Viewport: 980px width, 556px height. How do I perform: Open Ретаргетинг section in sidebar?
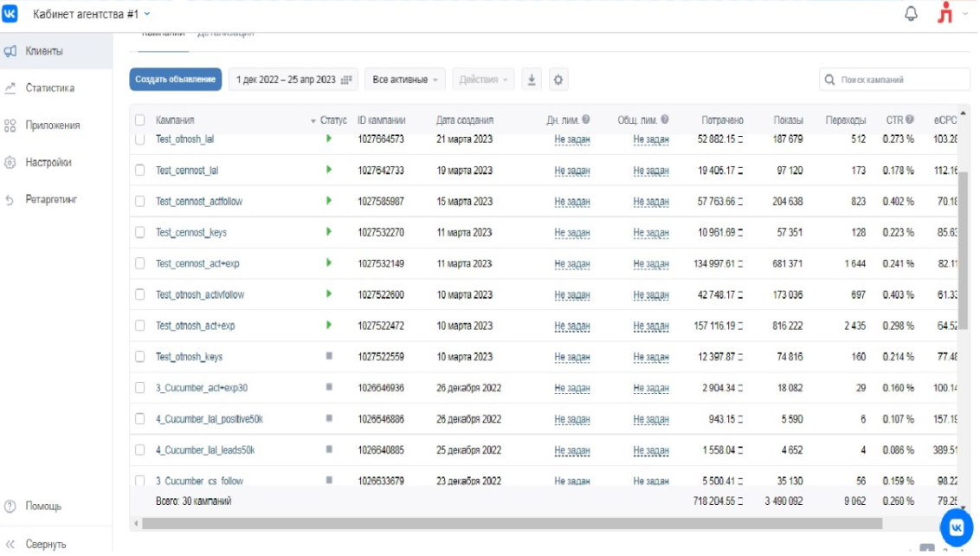[x=56, y=199]
